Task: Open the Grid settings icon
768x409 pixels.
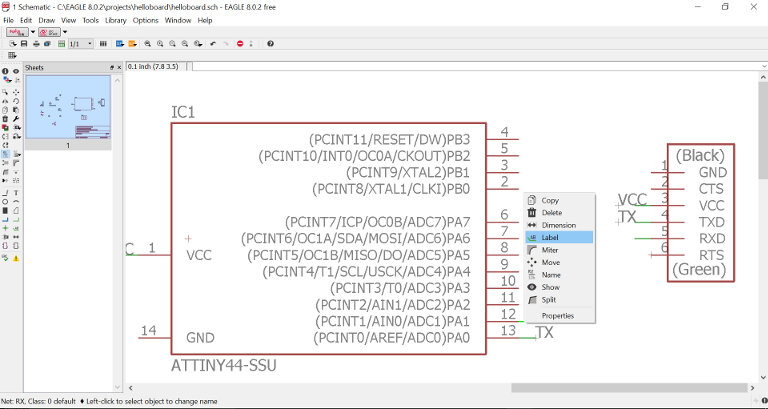Action: coord(12,55)
